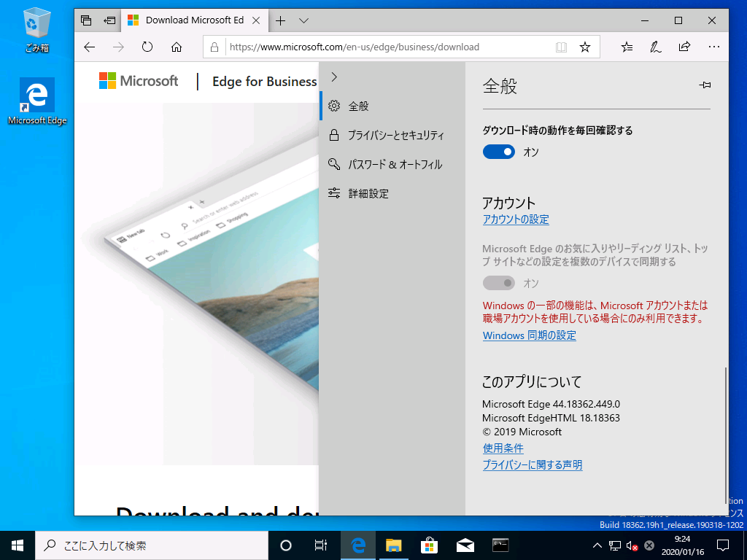747x560 pixels.
Task: Open the Windows Start menu
Action: coord(18,545)
